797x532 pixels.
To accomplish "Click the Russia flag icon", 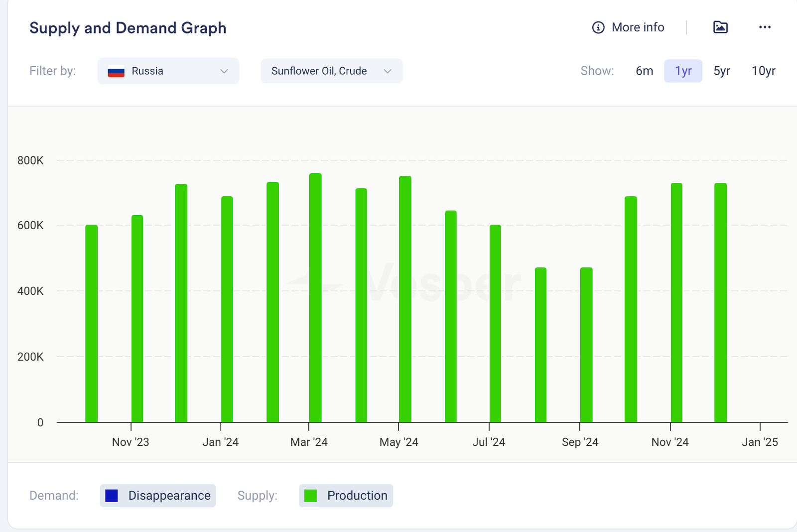I will [116, 71].
